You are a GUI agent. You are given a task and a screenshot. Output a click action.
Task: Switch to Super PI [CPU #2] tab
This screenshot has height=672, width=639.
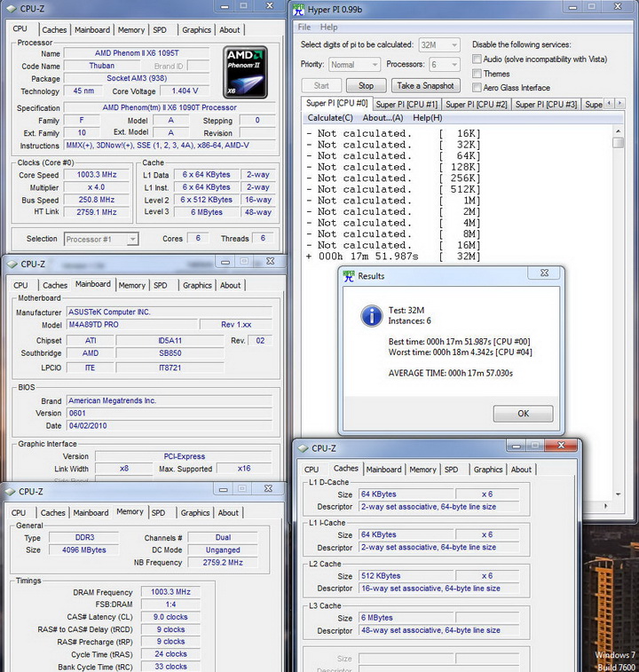[x=476, y=105]
